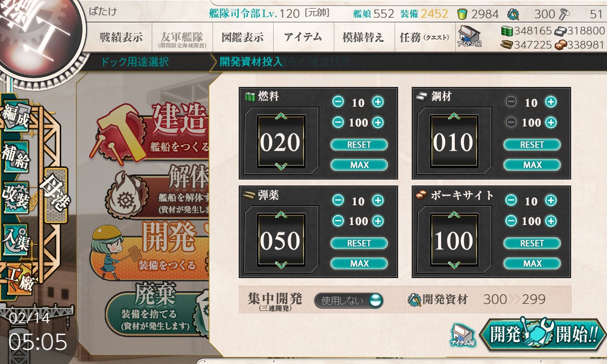
Task: Click the アイテム屋 icon beside 開発開始 button
Action: 463,335
